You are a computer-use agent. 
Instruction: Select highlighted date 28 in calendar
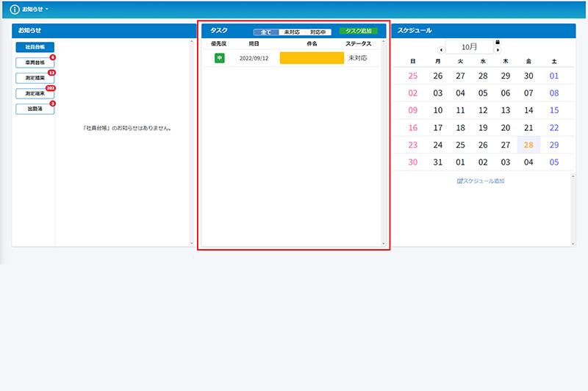click(528, 145)
